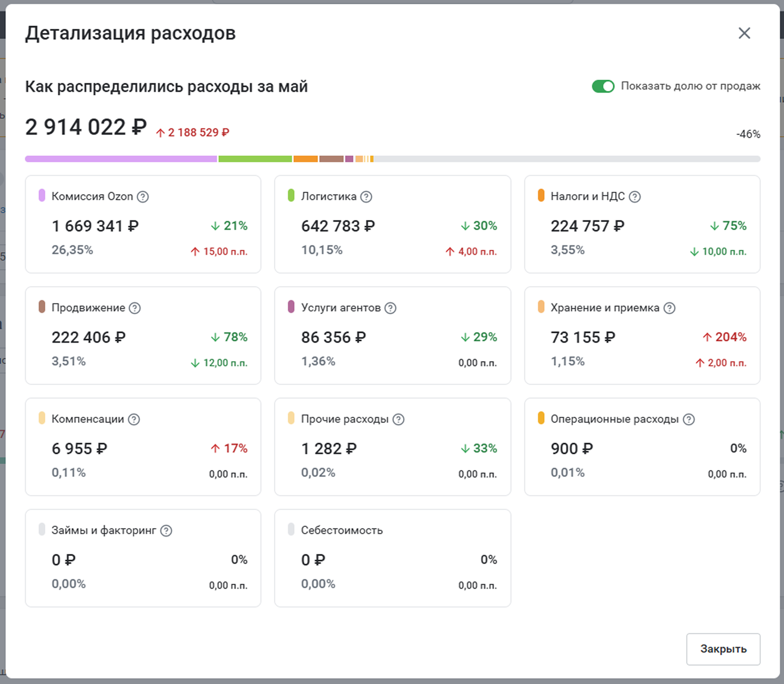Click Компенсации help icon
This screenshot has width=784, height=684.
click(x=134, y=419)
